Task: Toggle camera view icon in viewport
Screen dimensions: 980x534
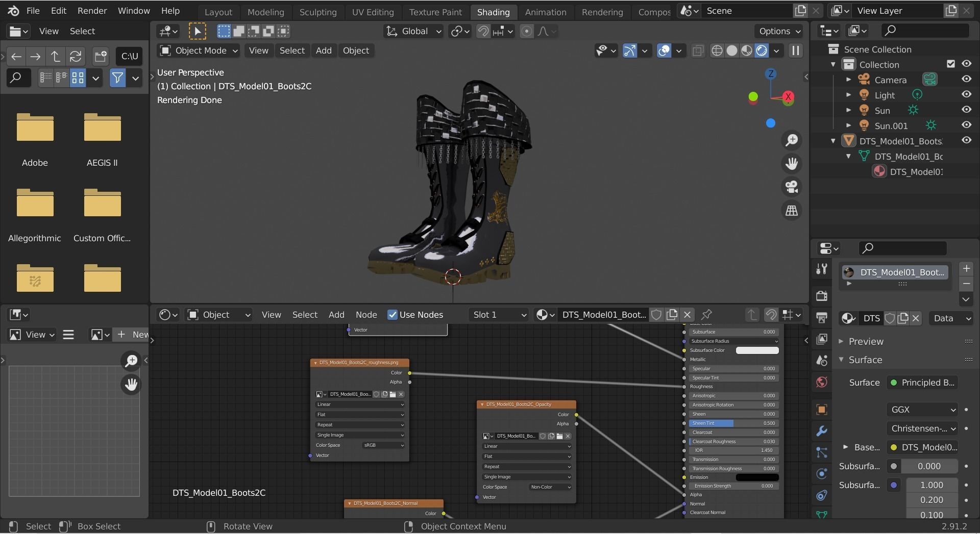Action: [792, 187]
